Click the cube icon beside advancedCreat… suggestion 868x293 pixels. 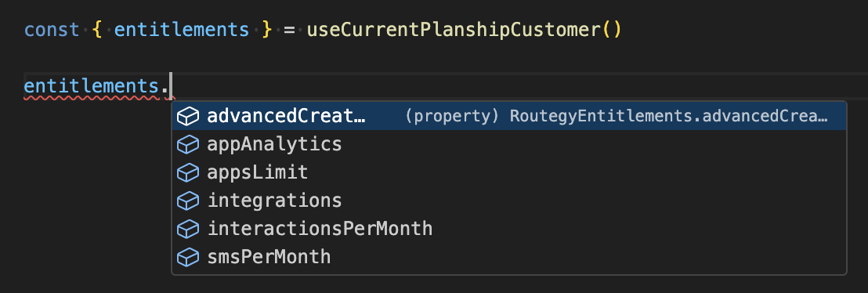click(188, 116)
